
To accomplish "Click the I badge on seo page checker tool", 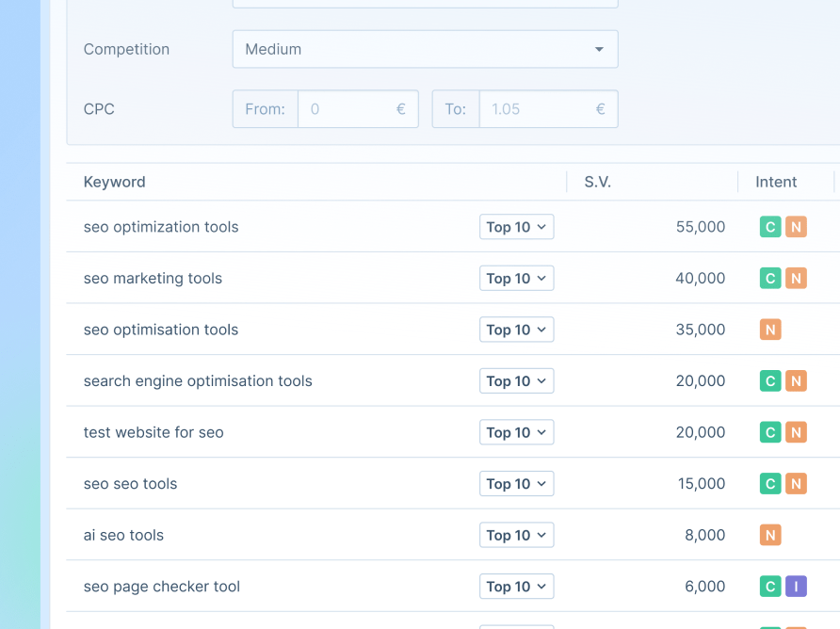I will [x=796, y=586].
